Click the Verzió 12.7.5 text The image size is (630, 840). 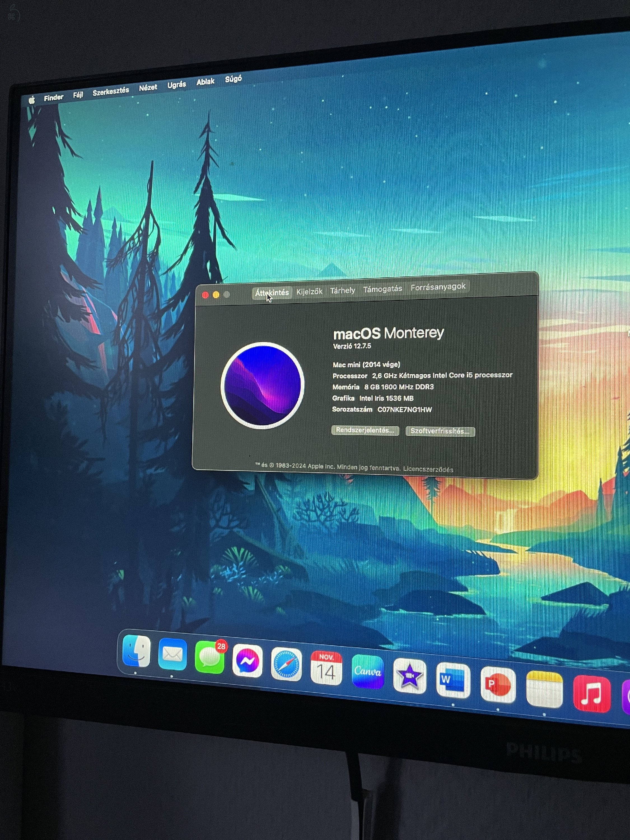point(352,346)
